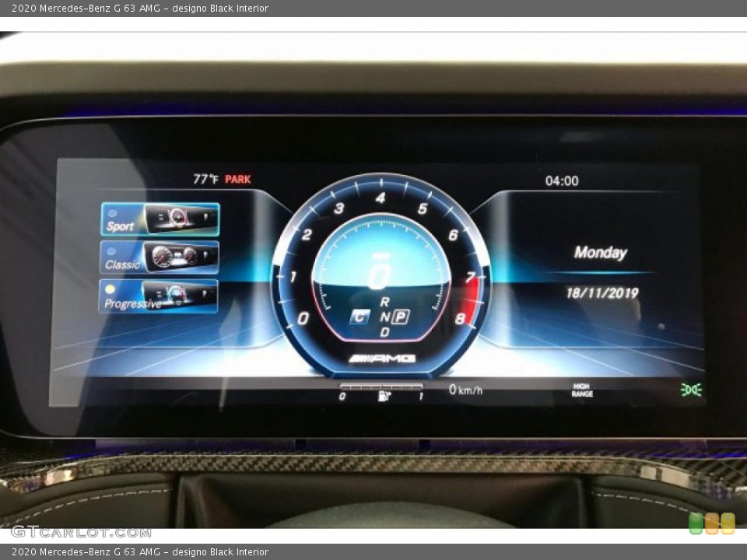This screenshot has height=560, width=747.
Task: Click the 18/11/2019 date text
Action: point(602,293)
